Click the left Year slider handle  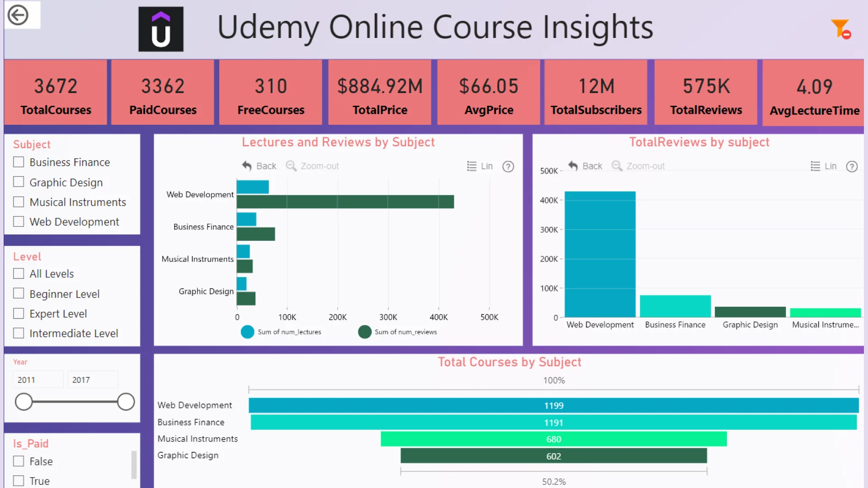click(x=24, y=402)
